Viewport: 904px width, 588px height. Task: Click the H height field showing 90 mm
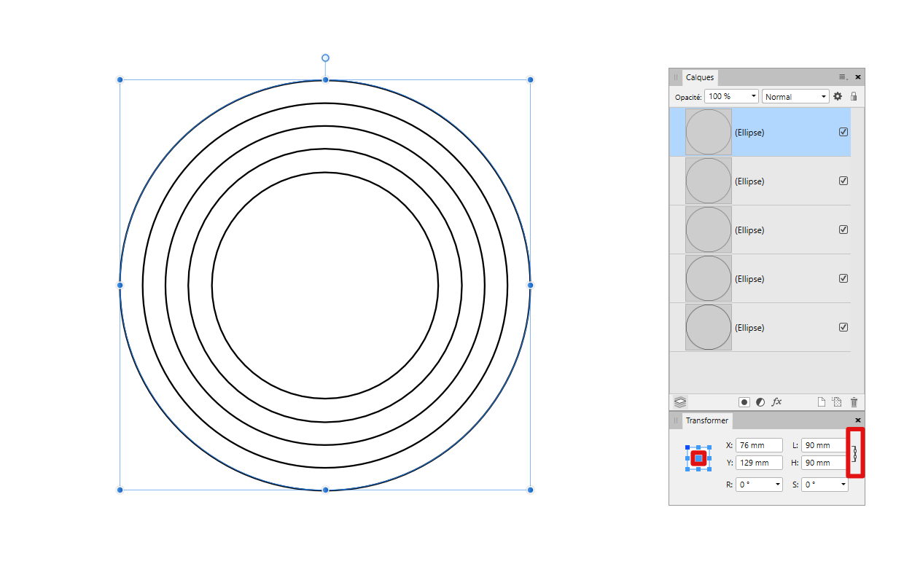tap(825, 463)
